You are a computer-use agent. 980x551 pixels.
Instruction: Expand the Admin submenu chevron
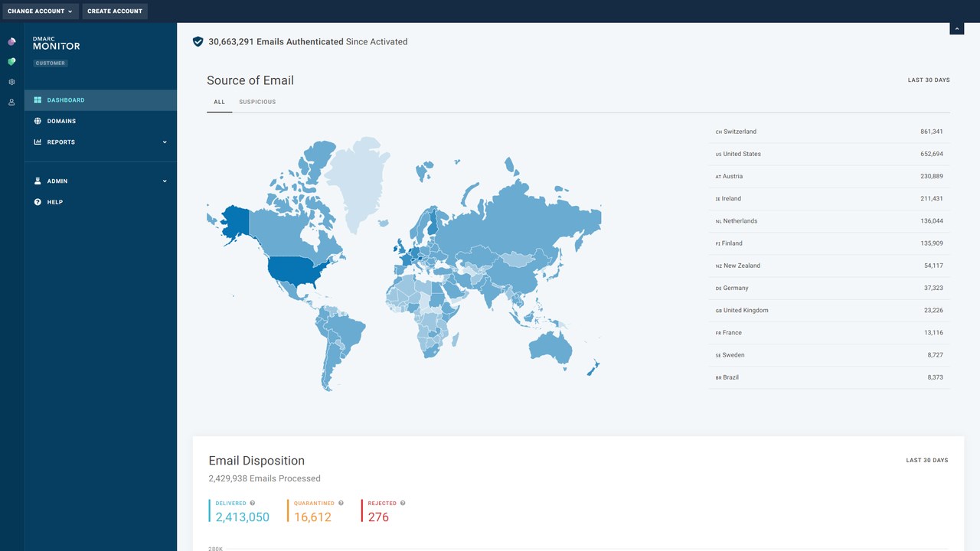coord(165,181)
